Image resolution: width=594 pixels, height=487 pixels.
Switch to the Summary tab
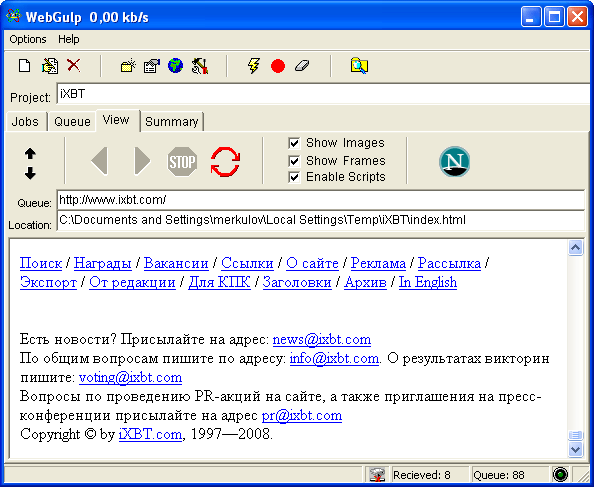[172, 122]
